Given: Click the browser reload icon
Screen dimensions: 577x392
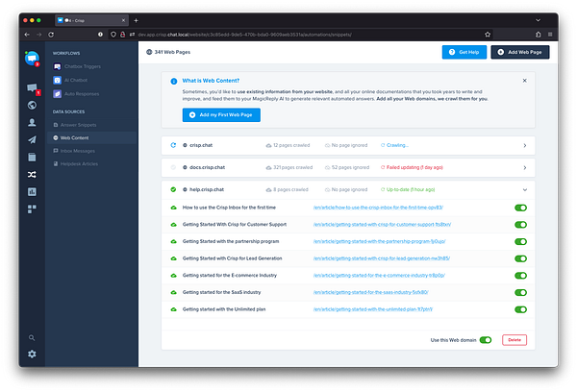Looking at the screenshot, I should click(x=51, y=35).
